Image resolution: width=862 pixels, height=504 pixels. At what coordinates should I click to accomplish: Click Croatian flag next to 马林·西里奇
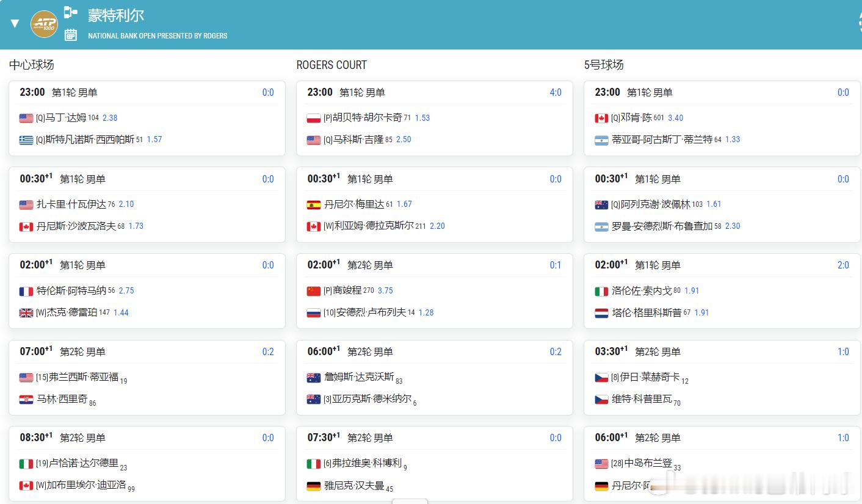pos(26,400)
